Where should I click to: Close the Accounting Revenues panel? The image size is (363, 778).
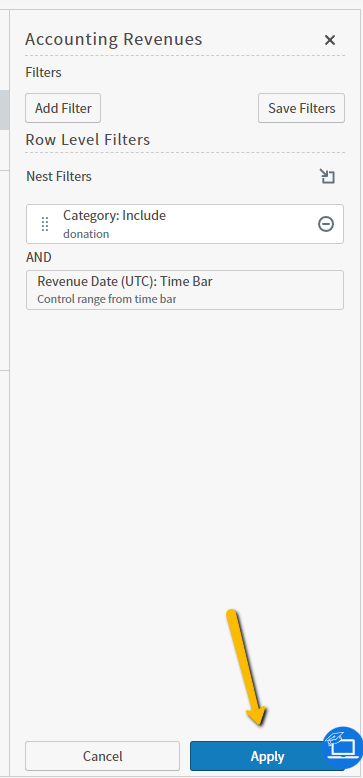click(x=330, y=40)
